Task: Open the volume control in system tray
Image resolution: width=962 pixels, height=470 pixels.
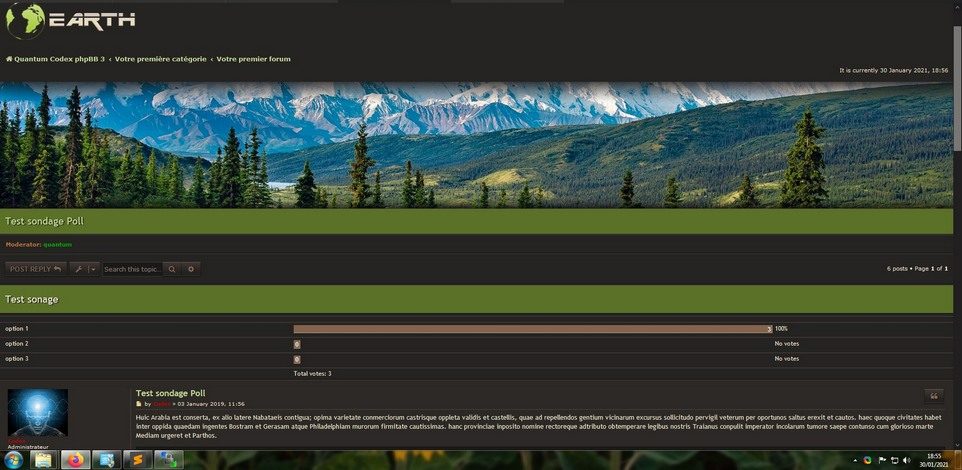Action: pyautogui.click(x=905, y=460)
